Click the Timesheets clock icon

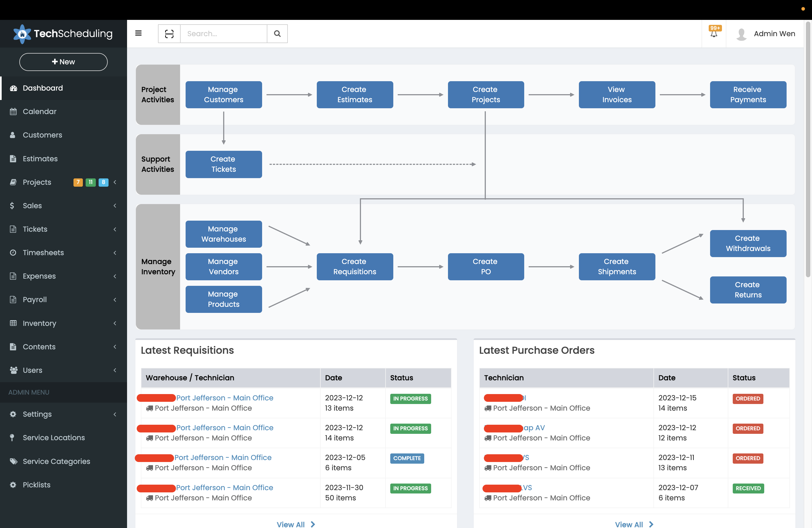point(13,252)
